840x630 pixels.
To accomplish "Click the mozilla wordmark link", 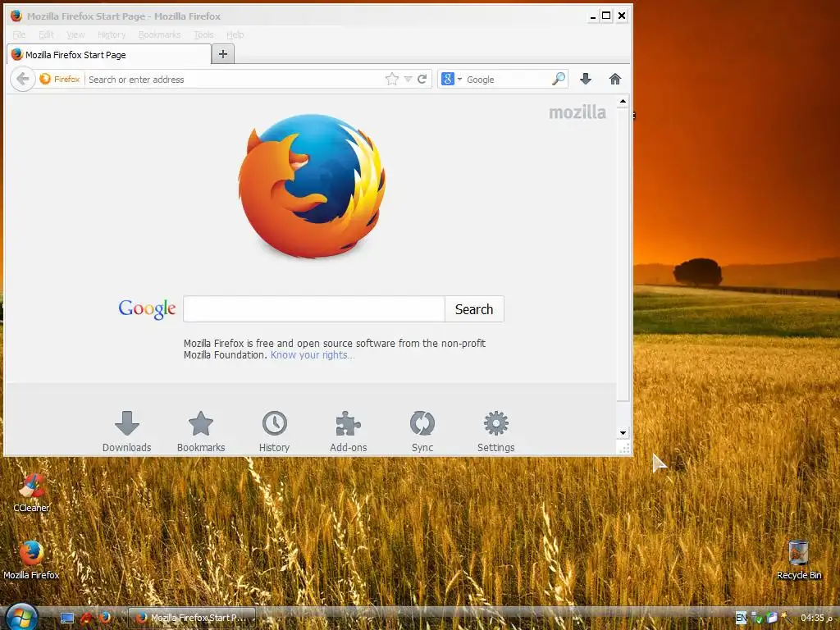I will click(x=577, y=112).
